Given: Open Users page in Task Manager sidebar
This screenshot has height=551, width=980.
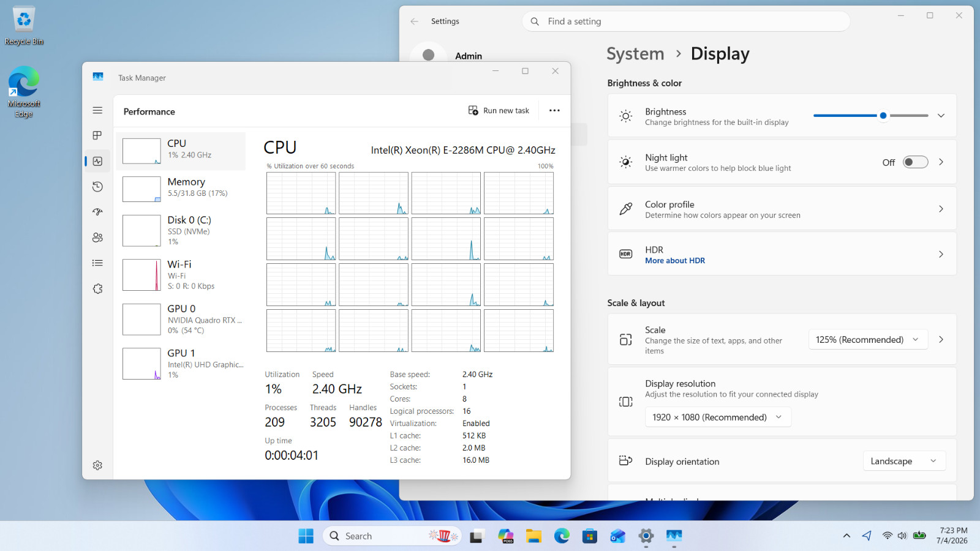Looking at the screenshot, I should click(x=97, y=238).
